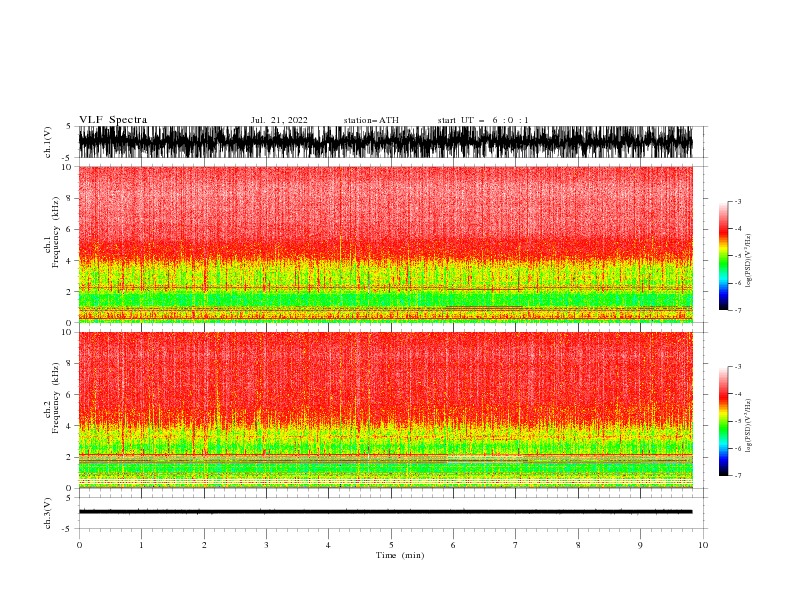
Task: Click the "Time (min)" x-axis label
Action: [x=400, y=555]
